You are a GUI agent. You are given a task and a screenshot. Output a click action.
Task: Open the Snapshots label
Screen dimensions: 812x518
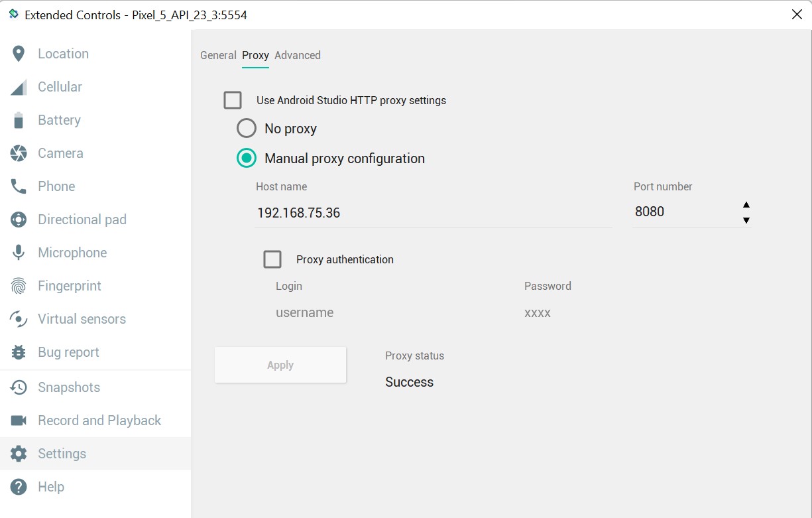click(x=69, y=387)
